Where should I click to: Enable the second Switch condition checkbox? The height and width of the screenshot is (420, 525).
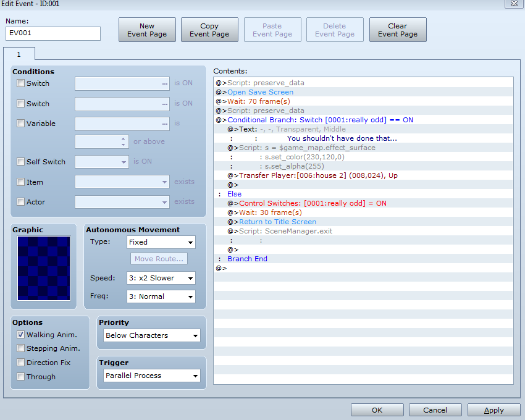coord(21,104)
